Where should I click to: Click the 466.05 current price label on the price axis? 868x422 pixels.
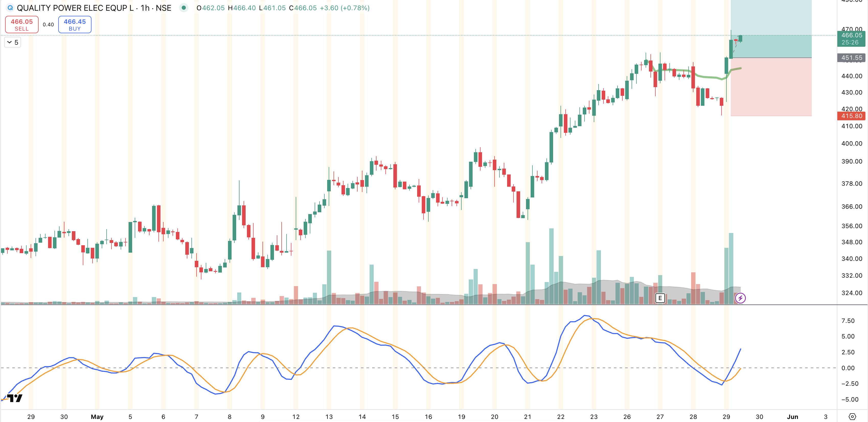point(851,38)
